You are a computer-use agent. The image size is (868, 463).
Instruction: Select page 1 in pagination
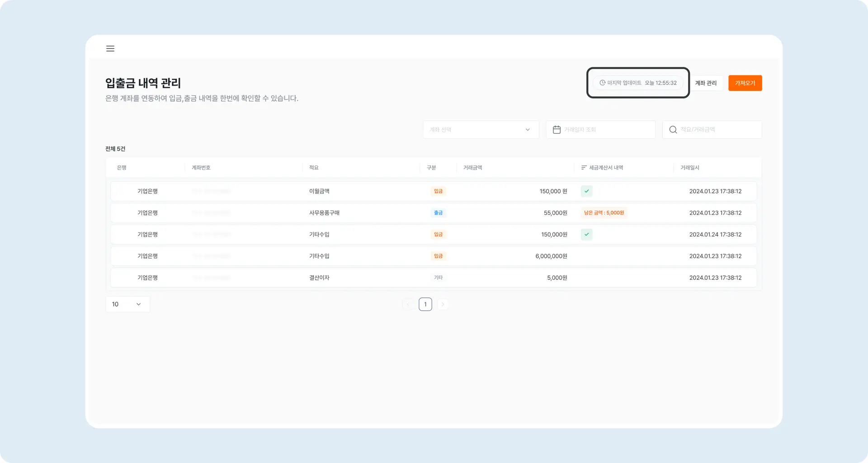coord(425,304)
